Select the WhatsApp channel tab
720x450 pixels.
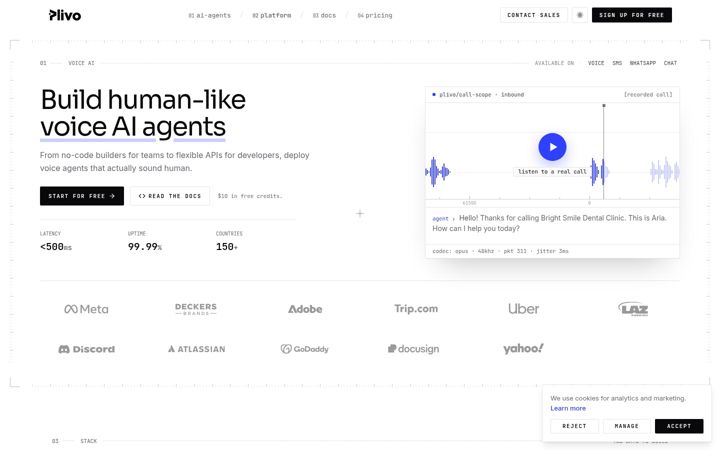(x=642, y=63)
